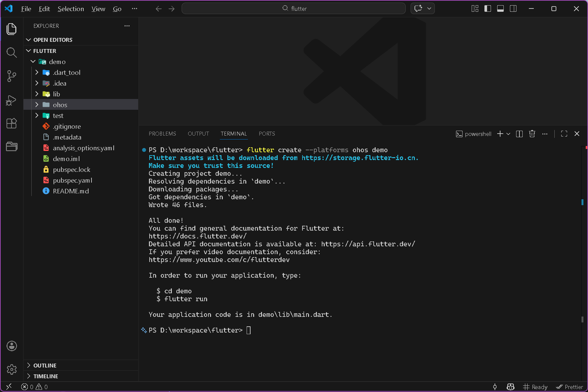Switch to the PROBLEMS tab
This screenshot has height=392, width=588.
(x=162, y=134)
